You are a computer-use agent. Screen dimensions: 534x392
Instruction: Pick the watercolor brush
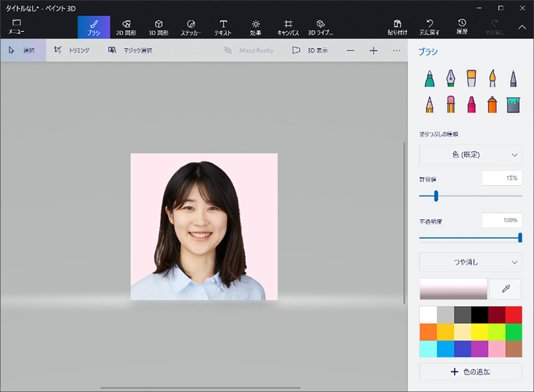pos(492,79)
